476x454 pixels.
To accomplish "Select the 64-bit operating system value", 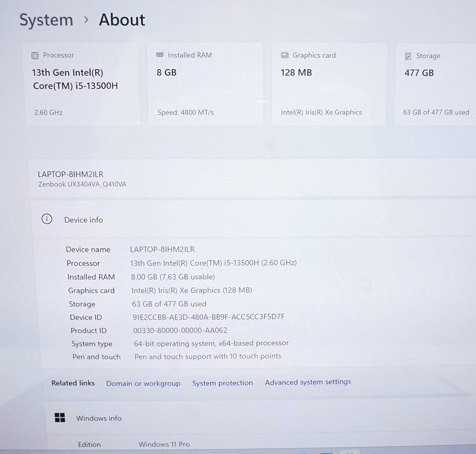I will pyautogui.click(x=211, y=343).
